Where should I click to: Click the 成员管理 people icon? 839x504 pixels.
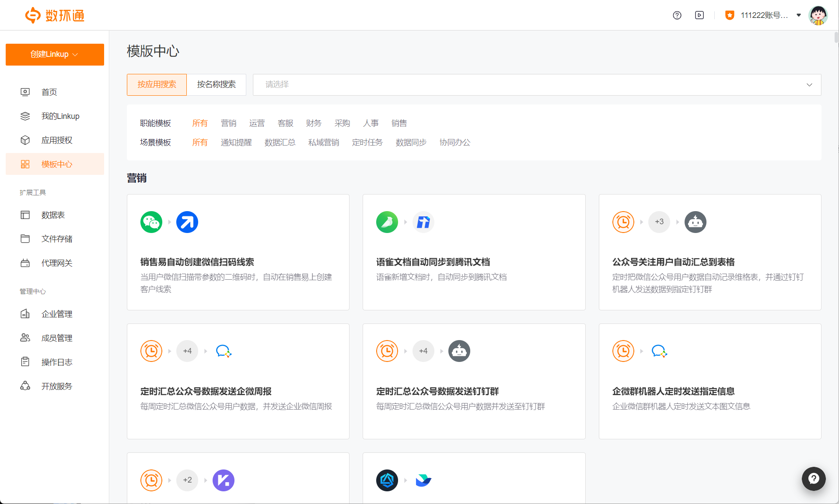pos(25,338)
